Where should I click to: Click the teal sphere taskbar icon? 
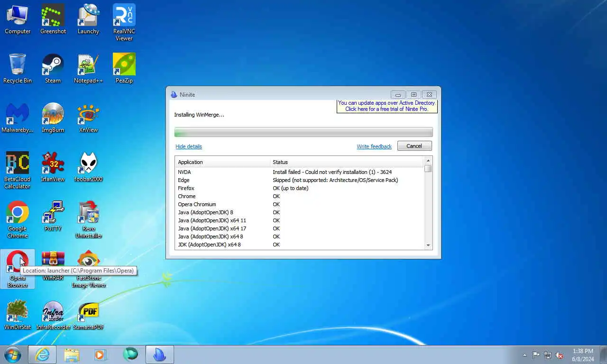tap(130, 354)
